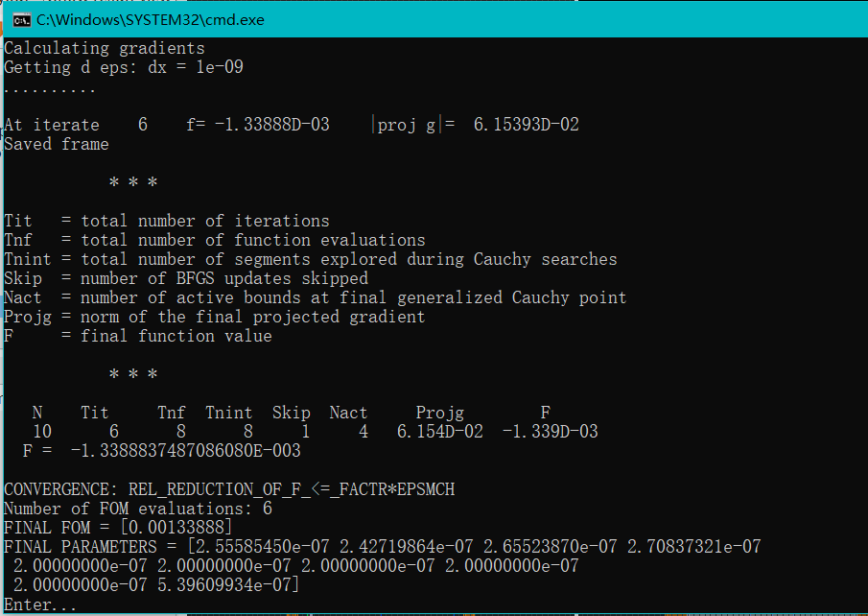Click the "Nact" active bounds description line

pyautogui.click(x=315, y=297)
